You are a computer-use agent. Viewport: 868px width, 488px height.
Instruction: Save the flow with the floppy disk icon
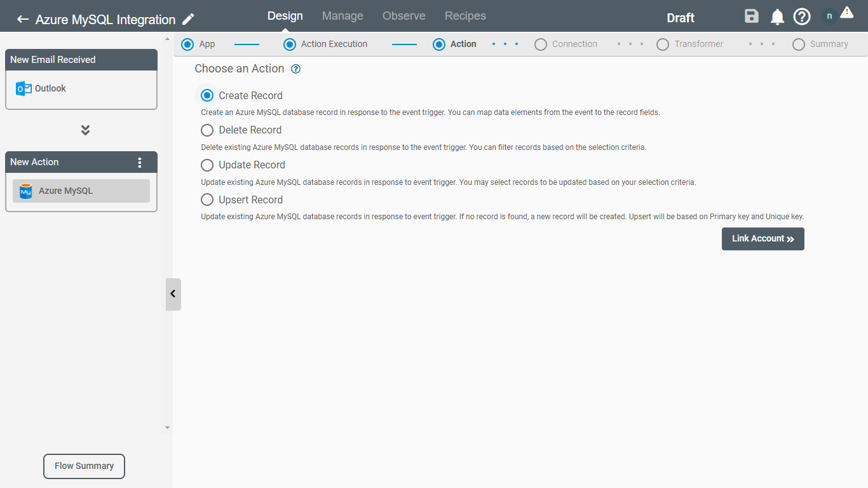[752, 17]
